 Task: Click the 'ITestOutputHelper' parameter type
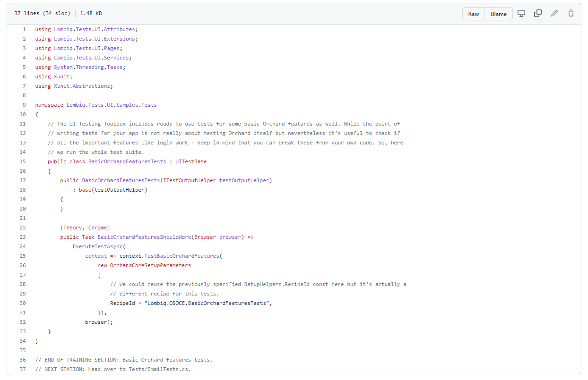[x=190, y=180]
